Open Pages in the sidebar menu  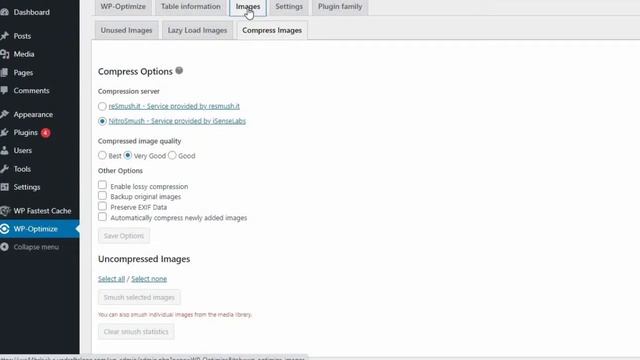pyautogui.click(x=23, y=73)
